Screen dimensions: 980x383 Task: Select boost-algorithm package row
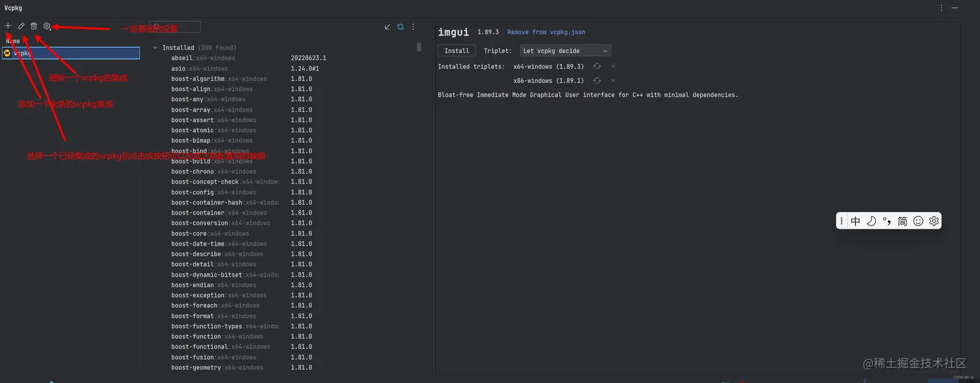[219, 78]
